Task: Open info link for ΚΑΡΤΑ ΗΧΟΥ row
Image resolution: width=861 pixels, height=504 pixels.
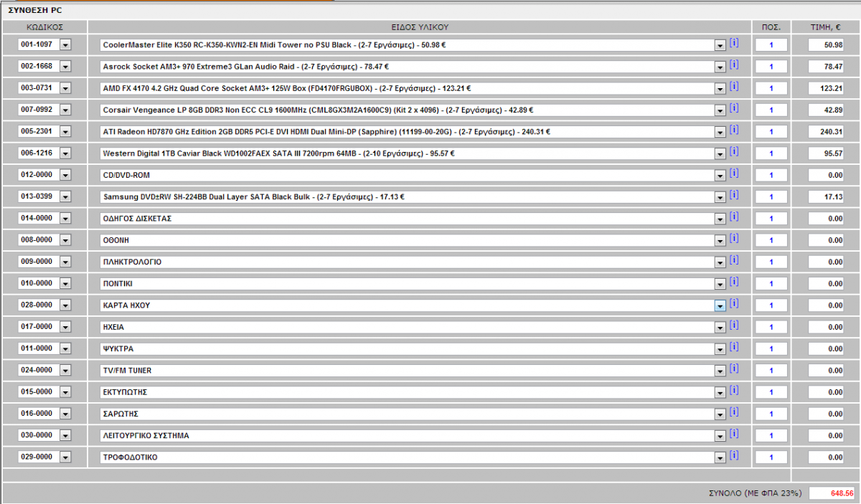Action: tap(734, 303)
